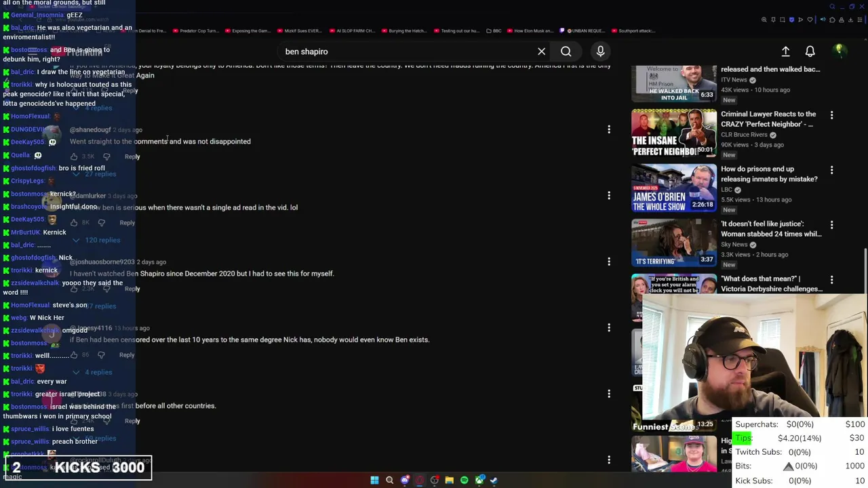Switch to Opera GX in taskbar
Viewport: 868px width, 488px height.
click(420, 480)
